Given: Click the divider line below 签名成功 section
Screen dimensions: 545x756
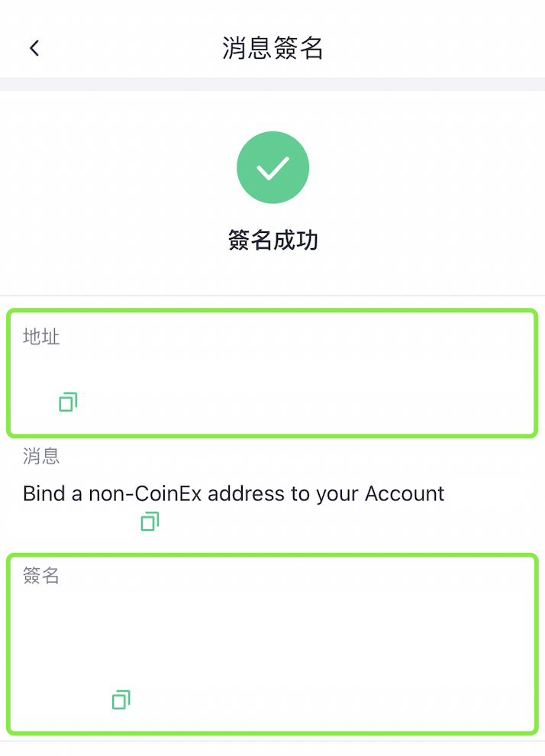Looking at the screenshot, I should (272, 295).
